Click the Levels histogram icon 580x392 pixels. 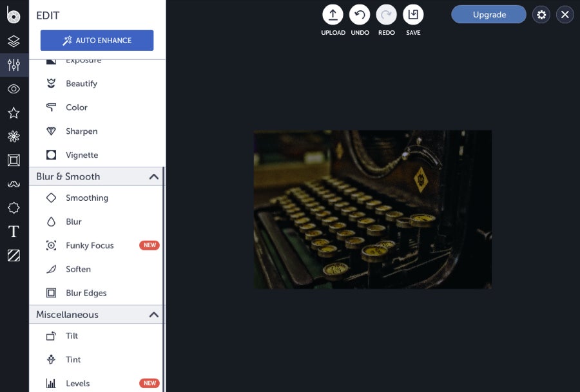coord(51,384)
